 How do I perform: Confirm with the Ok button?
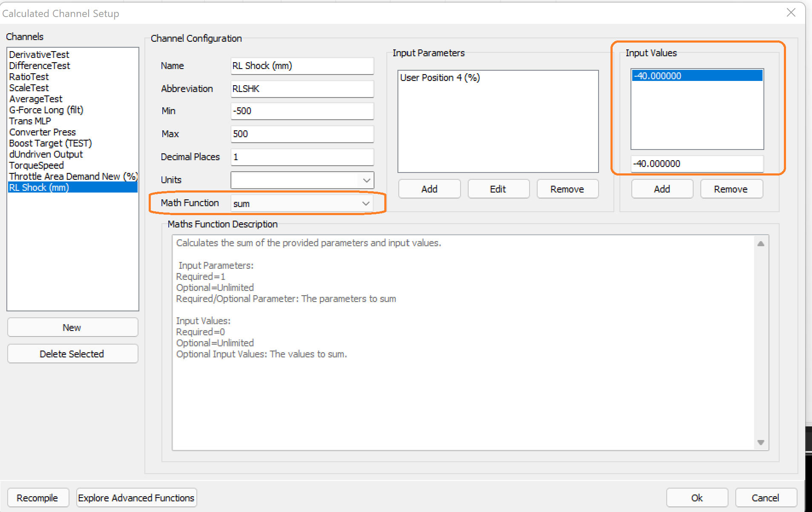click(697, 498)
